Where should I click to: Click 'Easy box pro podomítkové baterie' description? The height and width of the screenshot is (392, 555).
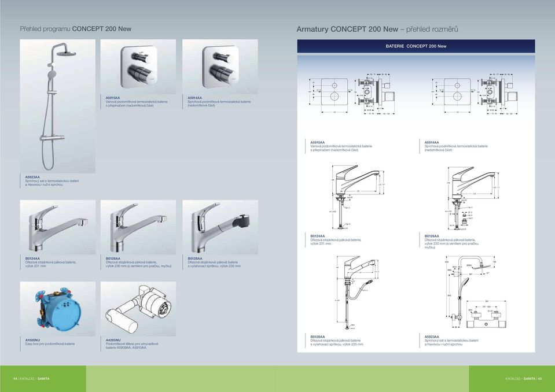tap(50, 344)
